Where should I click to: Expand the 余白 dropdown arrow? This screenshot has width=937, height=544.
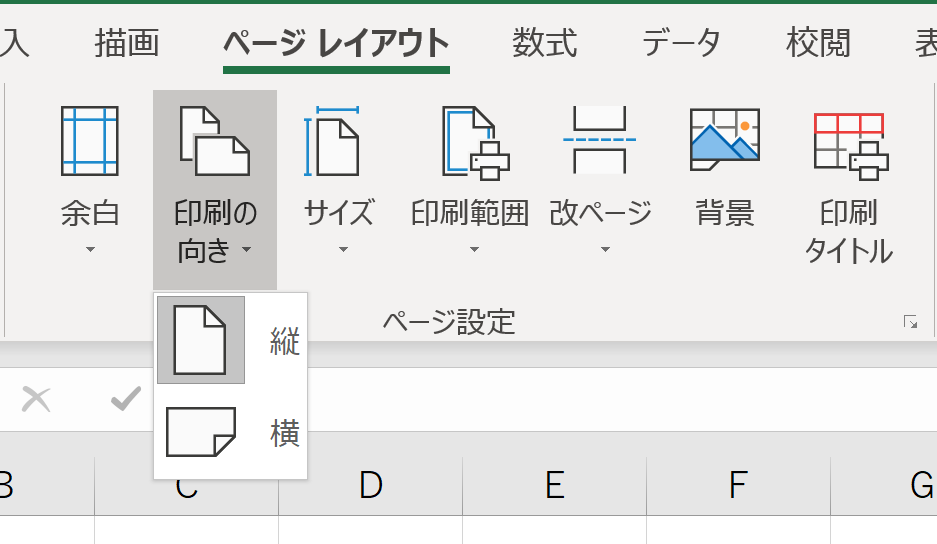pos(90,249)
